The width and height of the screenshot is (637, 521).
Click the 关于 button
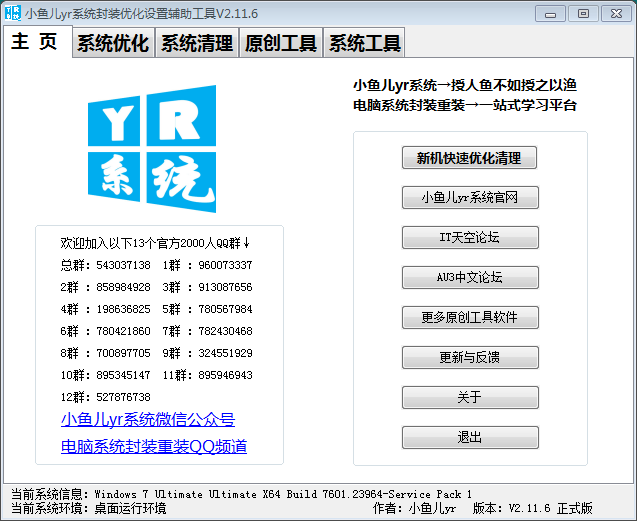[470, 398]
